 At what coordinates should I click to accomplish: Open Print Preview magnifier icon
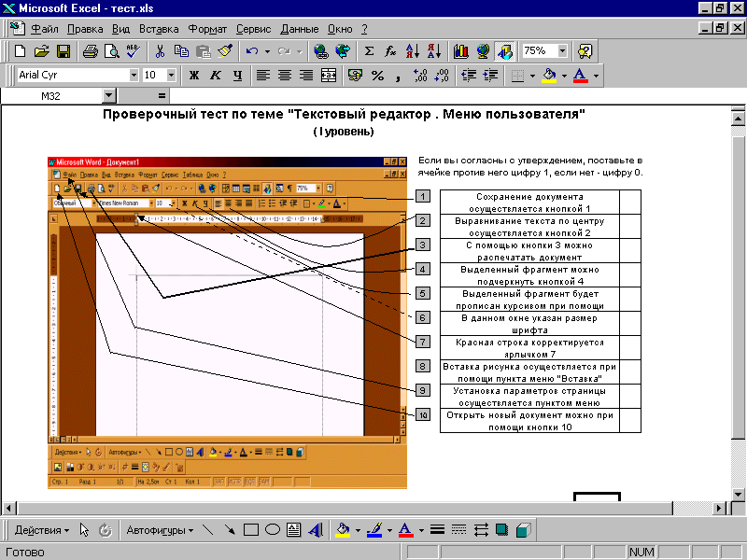coord(111,51)
